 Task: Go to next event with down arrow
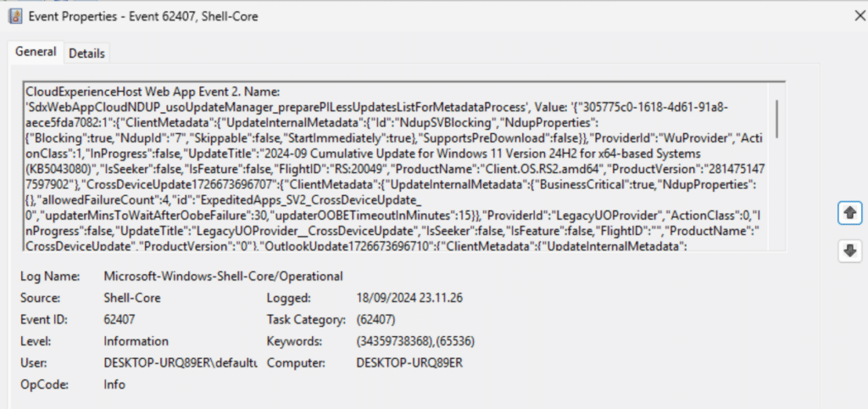(849, 250)
